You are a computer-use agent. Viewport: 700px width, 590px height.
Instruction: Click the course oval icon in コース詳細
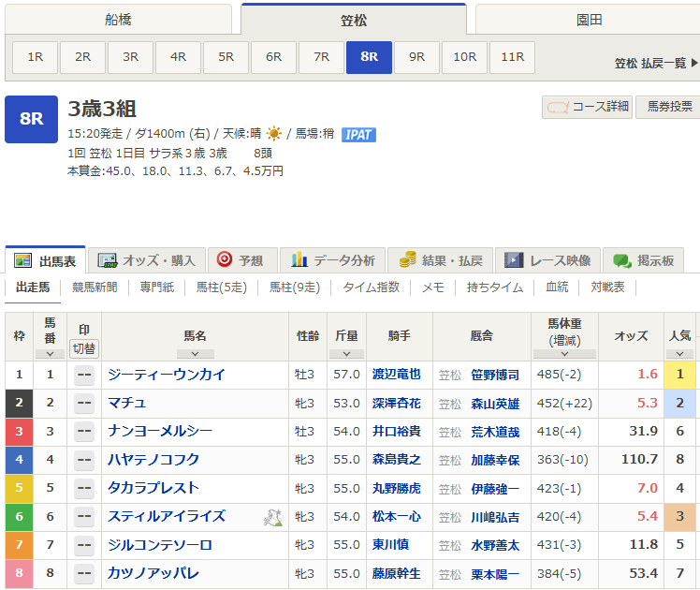coord(558,107)
